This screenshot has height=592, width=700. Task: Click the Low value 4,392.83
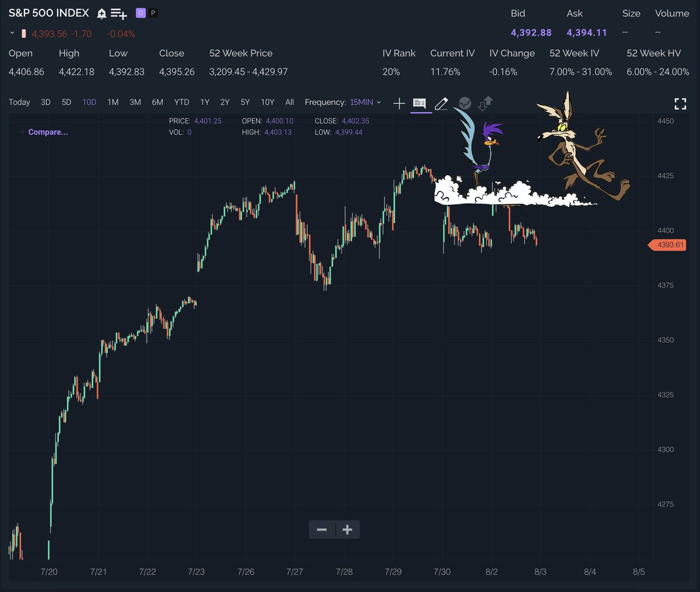pyautogui.click(x=127, y=72)
